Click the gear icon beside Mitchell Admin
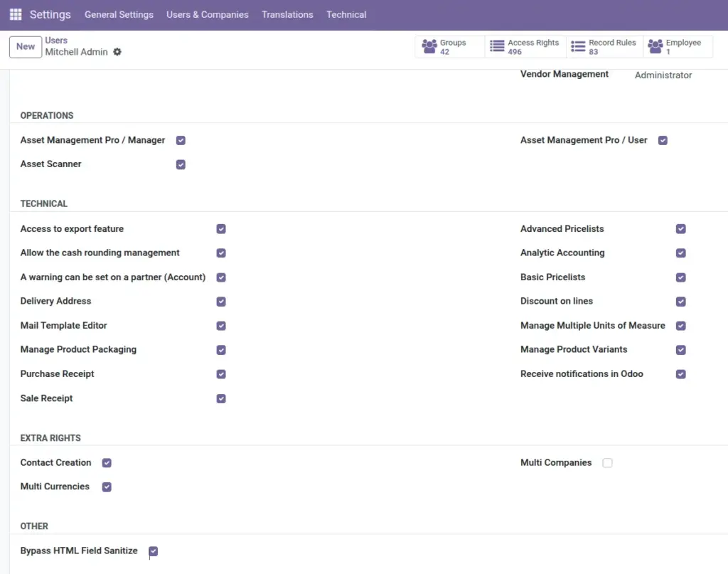Image resolution: width=728 pixels, height=574 pixels. [x=117, y=52]
